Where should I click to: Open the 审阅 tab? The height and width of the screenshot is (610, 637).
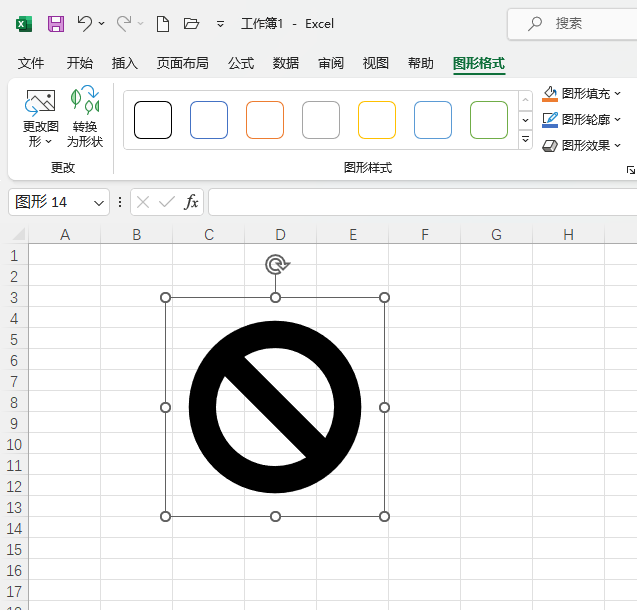click(x=331, y=63)
